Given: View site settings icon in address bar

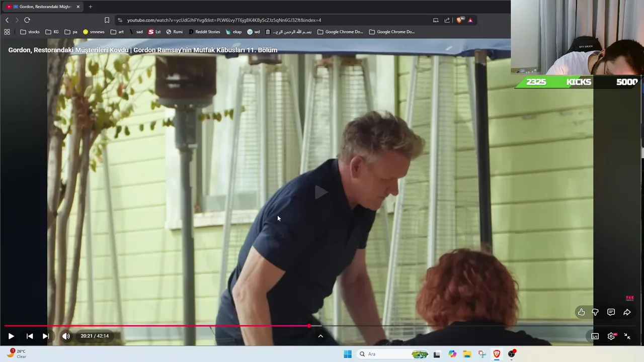Looking at the screenshot, I should (x=120, y=20).
